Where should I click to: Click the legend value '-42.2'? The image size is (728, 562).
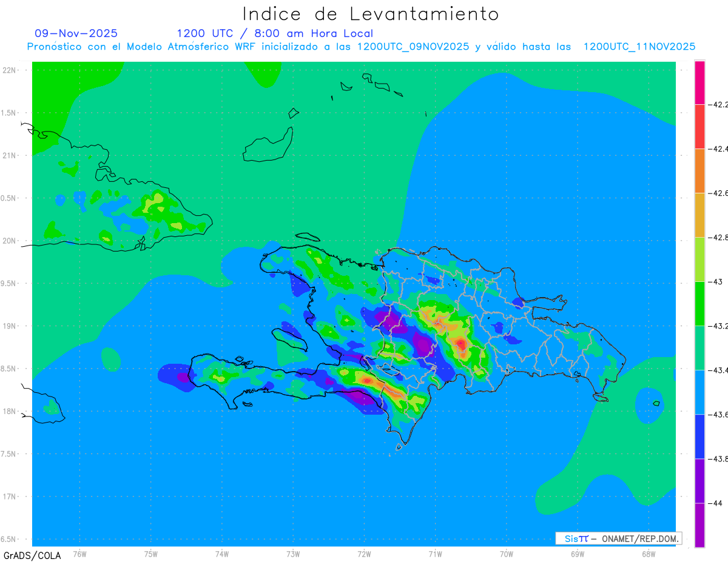tap(720, 104)
